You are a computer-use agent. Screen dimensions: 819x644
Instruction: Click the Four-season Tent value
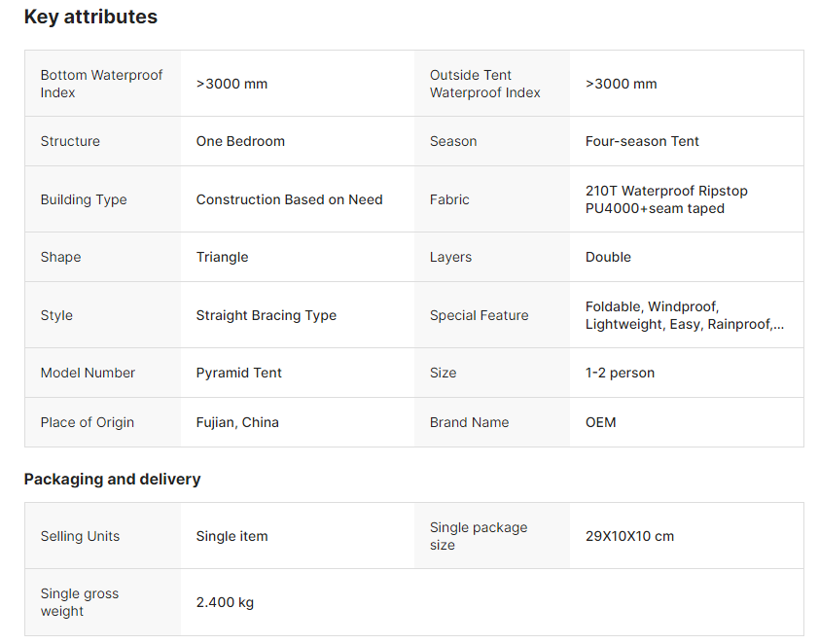click(x=642, y=141)
